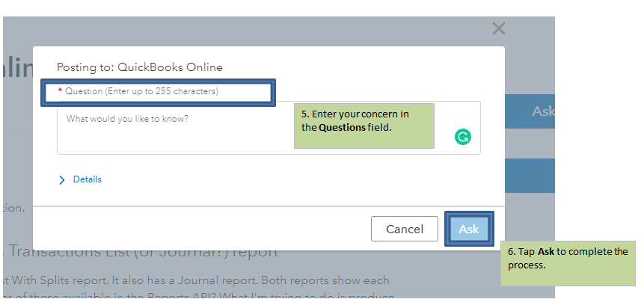Expand the Details chevron arrow
The height and width of the screenshot is (305, 644).
pyautogui.click(x=62, y=179)
